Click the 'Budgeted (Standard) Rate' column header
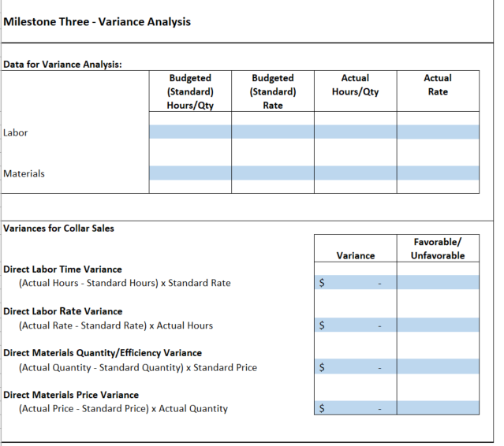 [273, 91]
